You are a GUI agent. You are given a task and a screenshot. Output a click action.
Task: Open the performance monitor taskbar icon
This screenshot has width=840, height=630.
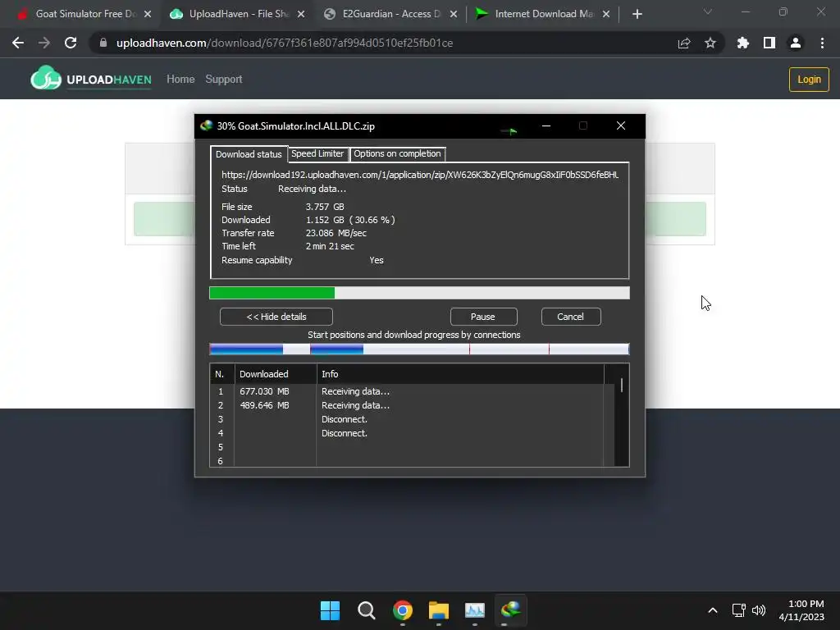click(x=475, y=610)
